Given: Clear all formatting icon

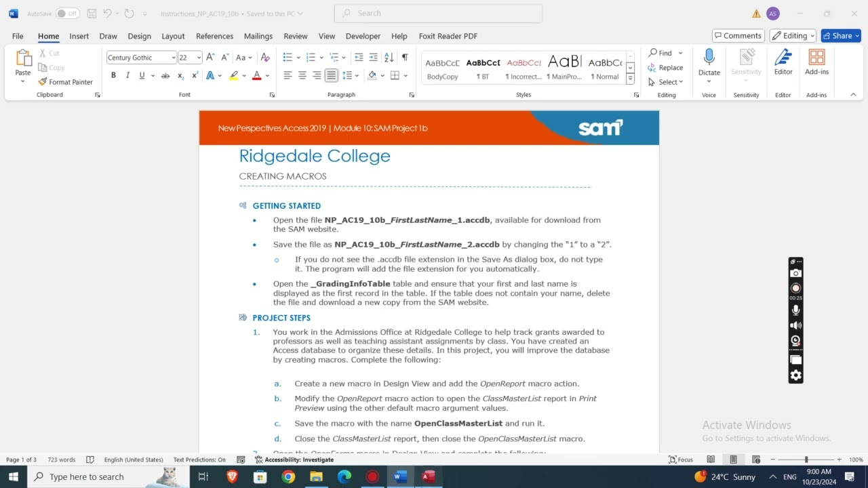Looking at the screenshot, I should [265, 58].
